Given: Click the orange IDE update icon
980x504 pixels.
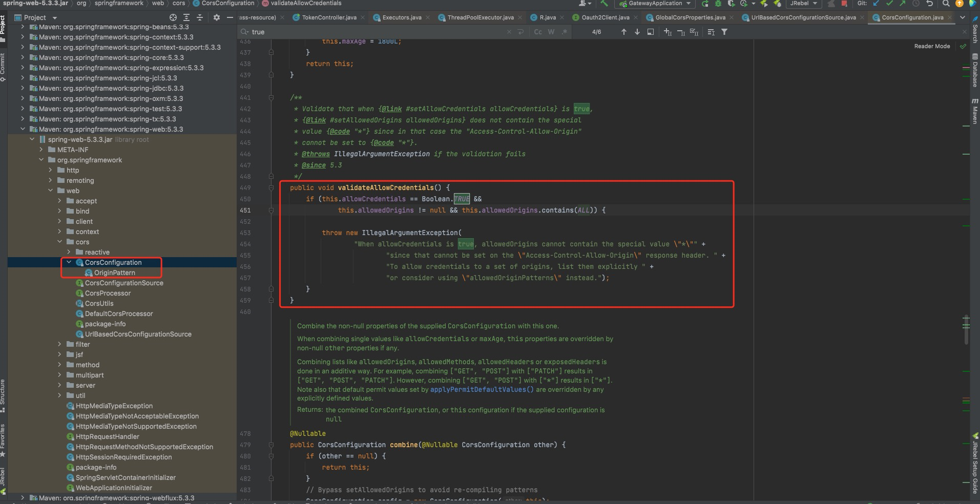Looking at the screenshot, I should 960,4.
